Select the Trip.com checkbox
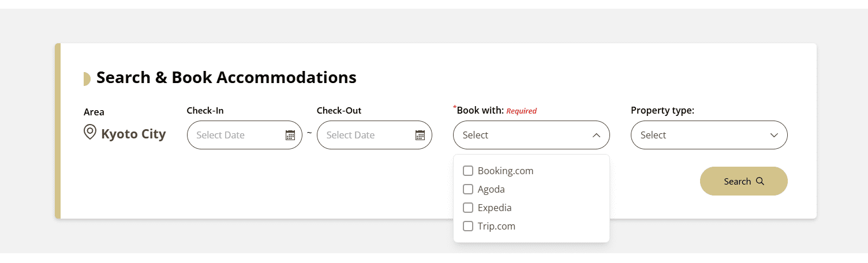 (468, 226)
